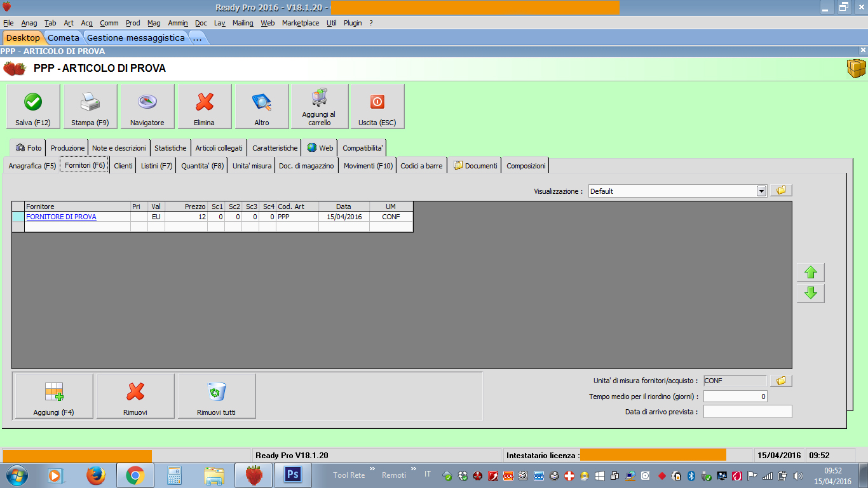Open Note e descrizioni tab
Viewport: 868px width, 488px height.
click(x=119, y=148)
